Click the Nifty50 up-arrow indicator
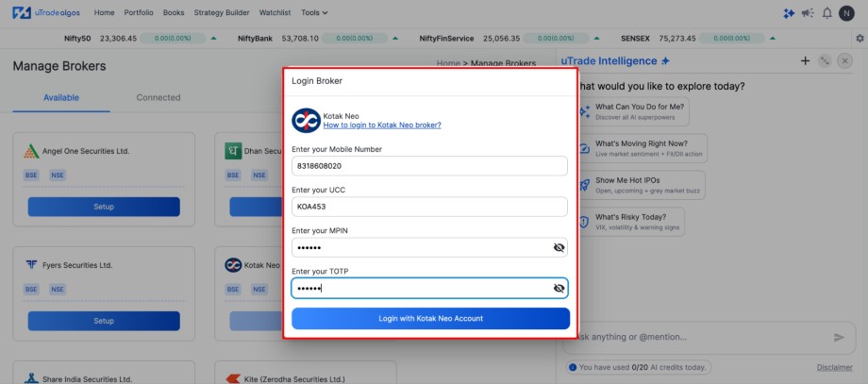The width and height of the screenshot is (868, 384). click(x=213, y=38)
